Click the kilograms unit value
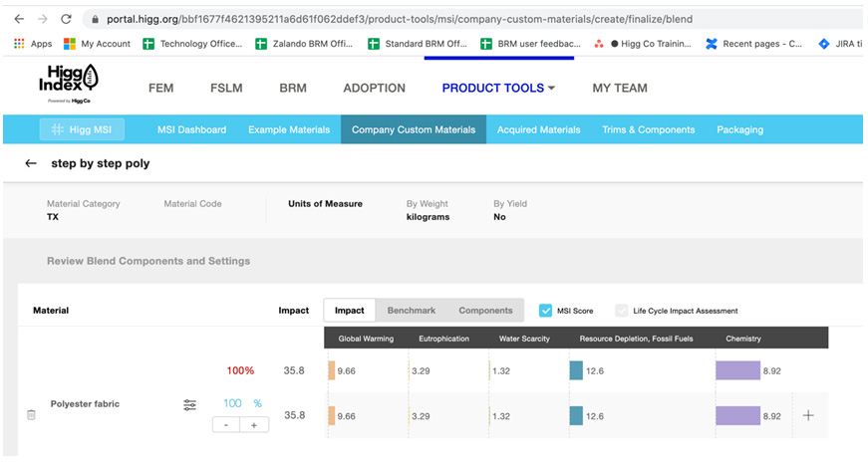The height and width of the screenshot is (462, 868). pyautogui.click(x=428, y=217)
